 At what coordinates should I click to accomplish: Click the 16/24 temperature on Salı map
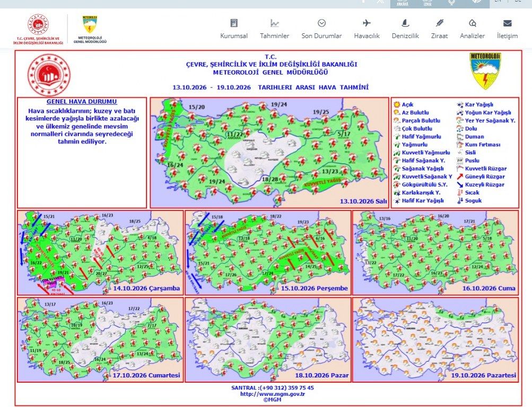click(x=175, y=165)
